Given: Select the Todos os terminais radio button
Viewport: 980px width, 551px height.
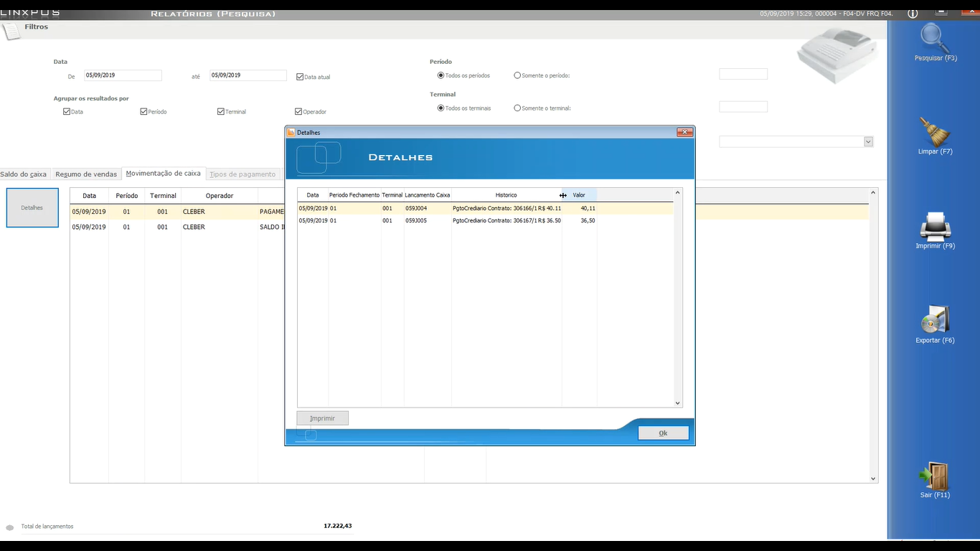Looking at the screenshot, I should (441, 108).
